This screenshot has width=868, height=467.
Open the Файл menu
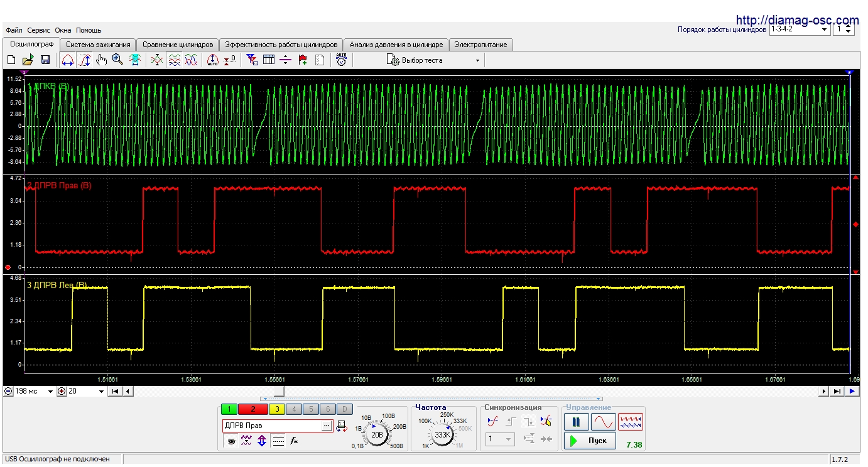point(14,30)
